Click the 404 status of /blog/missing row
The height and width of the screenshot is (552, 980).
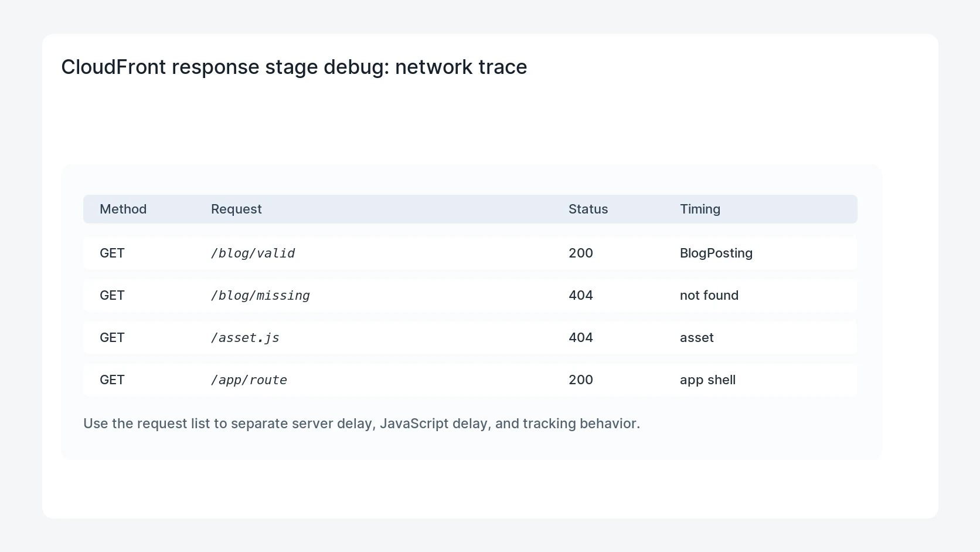coord(581,295)
